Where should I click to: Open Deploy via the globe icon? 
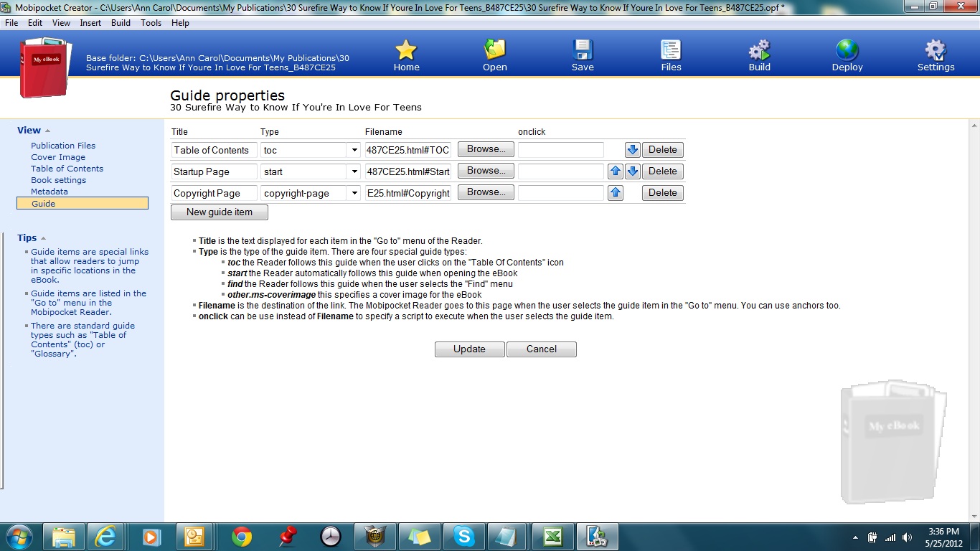click(847, 50)
